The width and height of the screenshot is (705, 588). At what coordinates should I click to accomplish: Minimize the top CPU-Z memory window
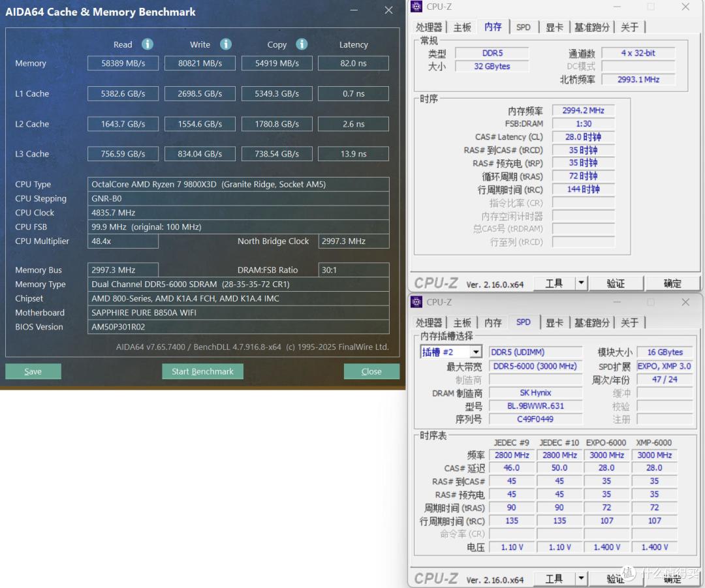pos(617,7)
